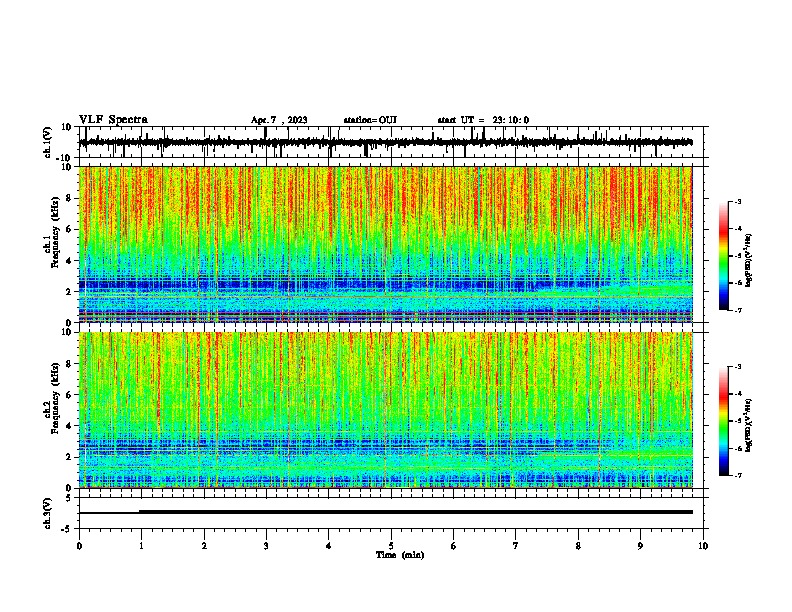Click the "6" kHz tick on ch.2 spectrogram
Viewport: 792px width, 612px height.
click(69, 395)
